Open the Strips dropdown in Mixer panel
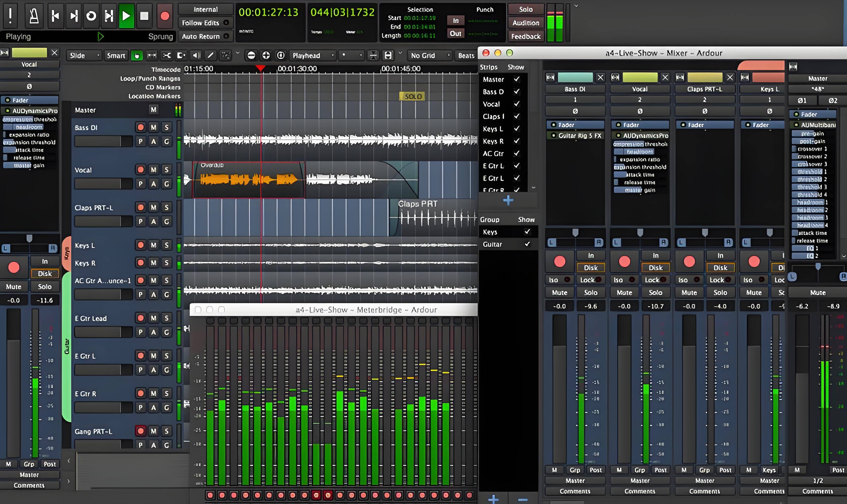Screen dimensions: 847x504 [490, 67]
